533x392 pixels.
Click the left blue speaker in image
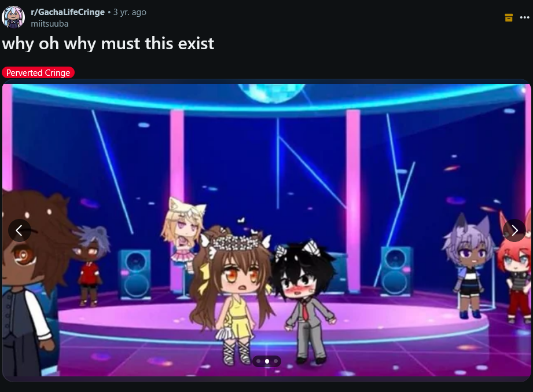point(135,274)
